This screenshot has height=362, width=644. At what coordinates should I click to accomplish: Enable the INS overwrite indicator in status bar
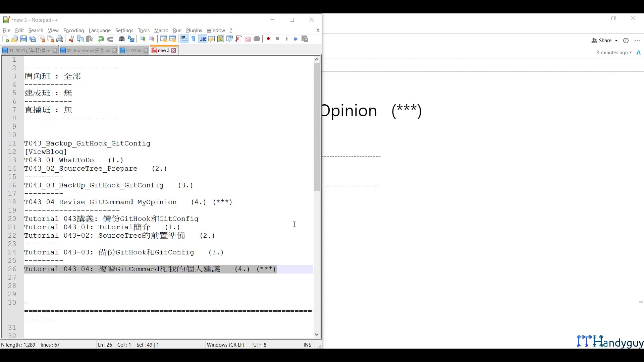coord(307,345)
